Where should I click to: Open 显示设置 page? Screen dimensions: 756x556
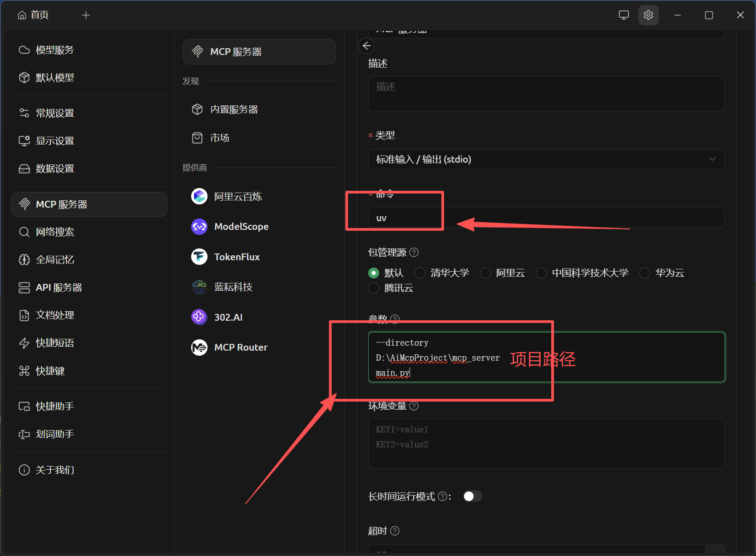point(89,141)
